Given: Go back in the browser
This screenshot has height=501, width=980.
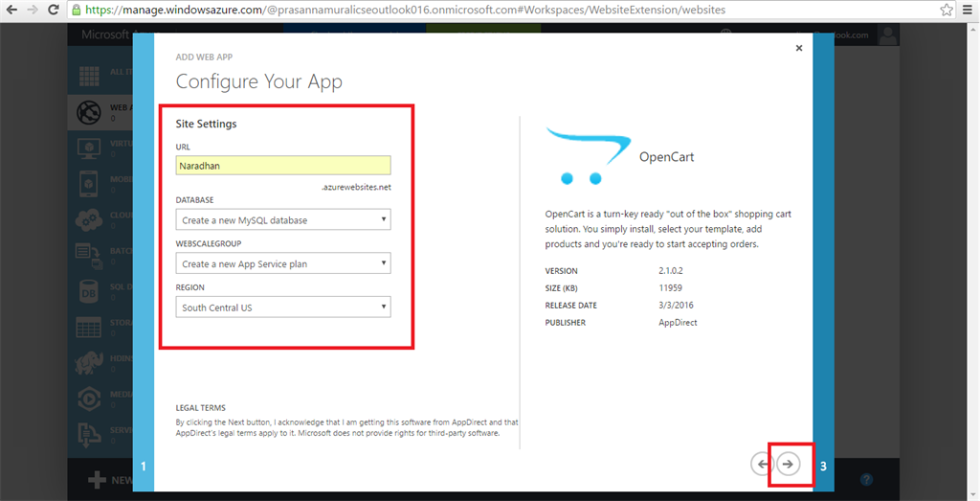Looking at the screenshot, I should [x=11, y=10].
